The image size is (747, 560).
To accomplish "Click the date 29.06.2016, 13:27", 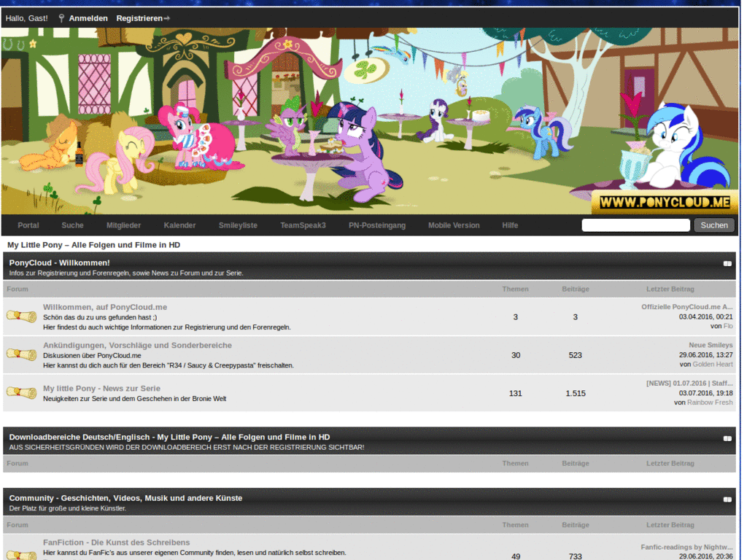I will pyautogui.click(x=705, y=355).
